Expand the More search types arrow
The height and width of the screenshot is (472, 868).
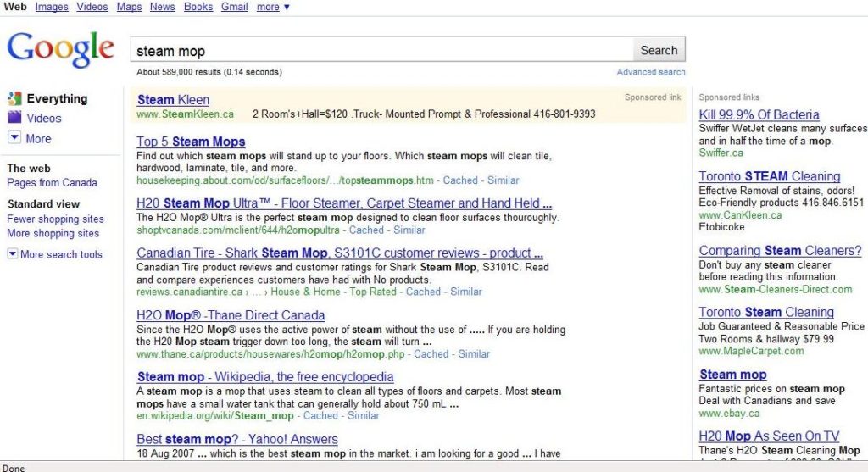tap(14, 137)
